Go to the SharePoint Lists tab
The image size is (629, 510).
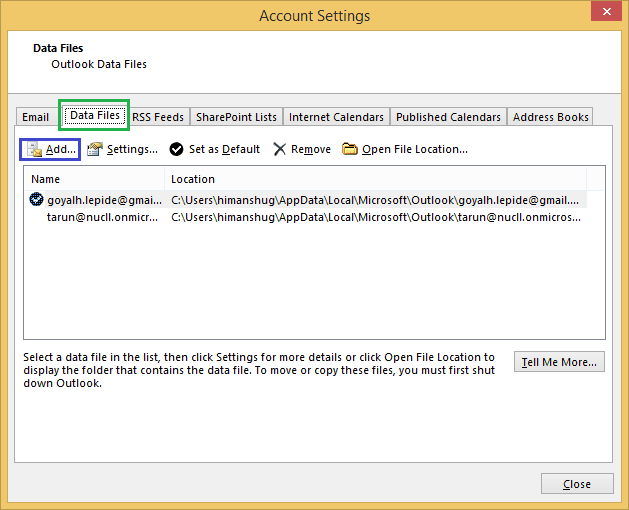(x=236, y=117)
